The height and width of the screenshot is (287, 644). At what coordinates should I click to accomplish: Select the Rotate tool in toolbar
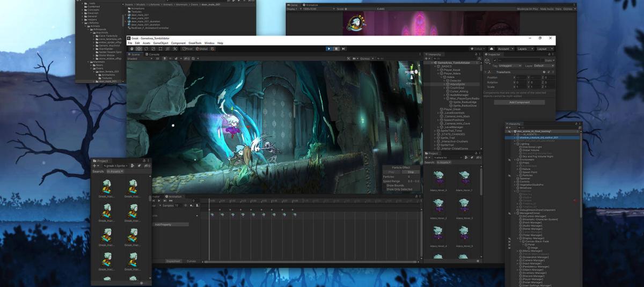click(145, 49)
